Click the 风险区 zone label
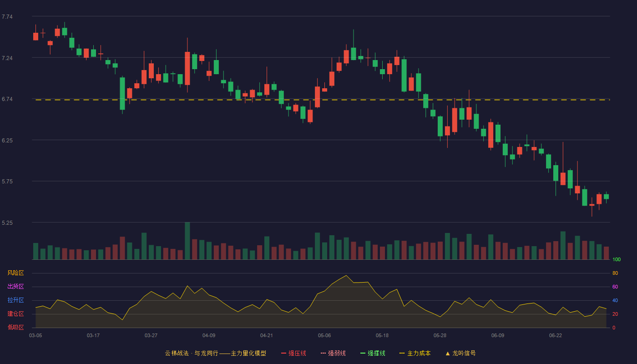 [15, 273]
